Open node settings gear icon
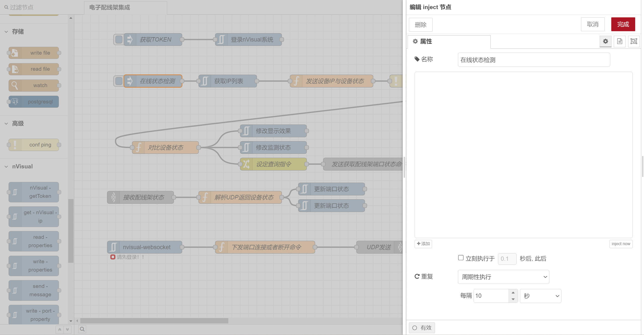Viewport: 644px width, 335px height. pyautogui.click(x=605, y=41)
